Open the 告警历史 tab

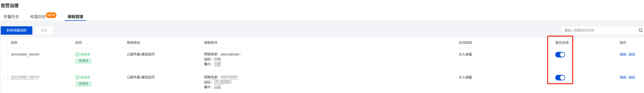click(x=11, y=17)
